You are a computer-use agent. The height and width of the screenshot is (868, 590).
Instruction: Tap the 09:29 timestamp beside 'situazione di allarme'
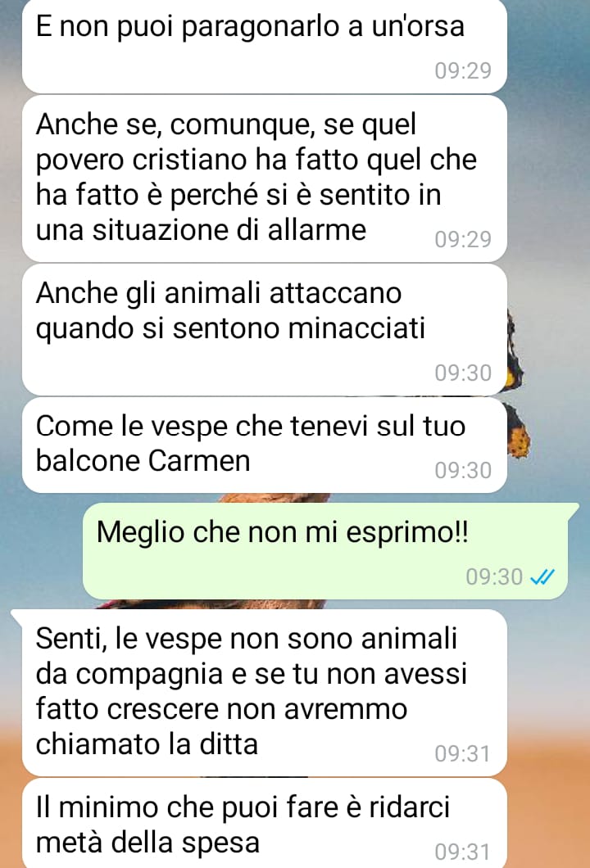(x=463, y=239)
